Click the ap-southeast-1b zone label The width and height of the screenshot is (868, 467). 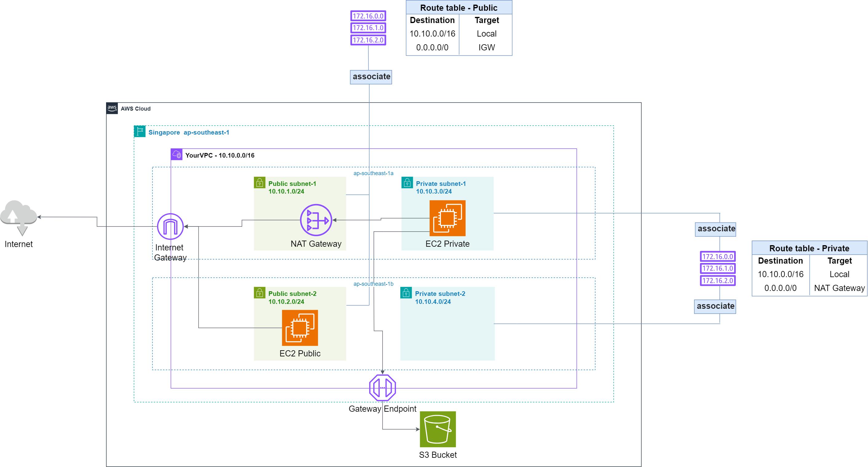tap(373, 284)
